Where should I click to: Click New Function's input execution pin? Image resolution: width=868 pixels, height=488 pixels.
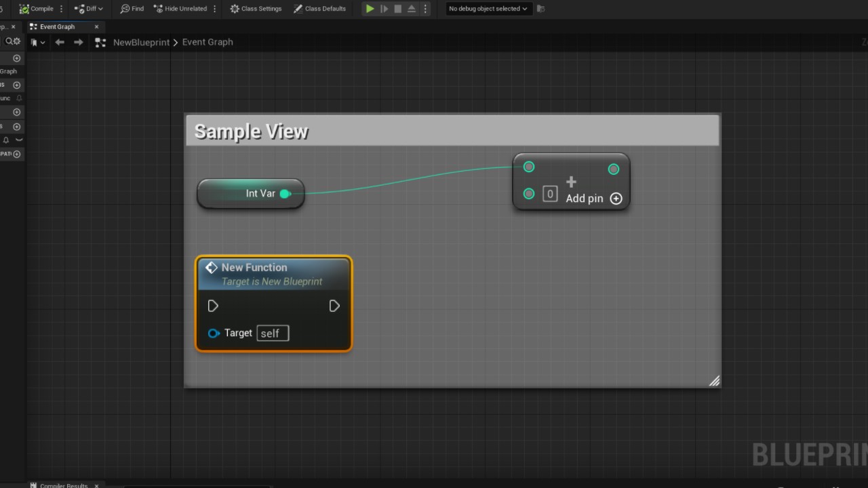213,306
